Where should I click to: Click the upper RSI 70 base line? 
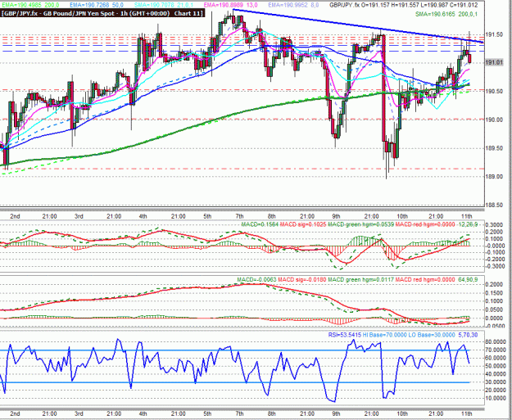(x=235, y=350)
